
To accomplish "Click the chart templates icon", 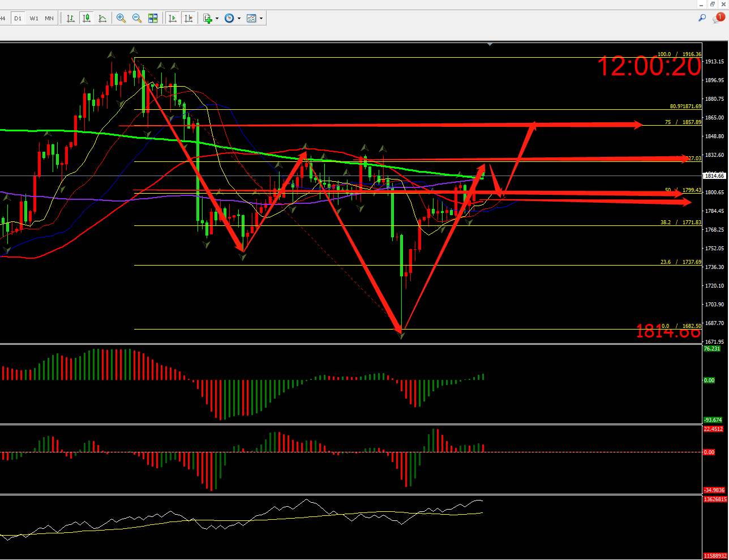I will [x=251, y=18].
